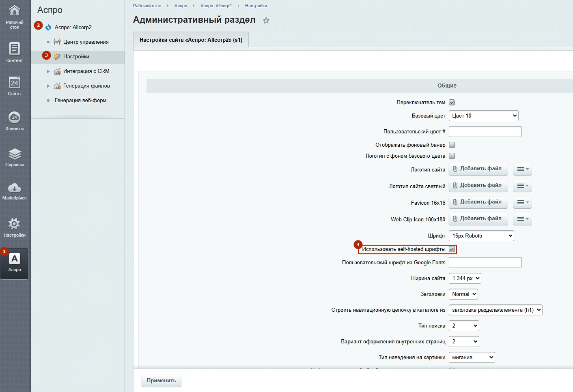Expand the Интеграция с CRM tree node
This screenshot has width=573, height=392.
pos(49,71)
